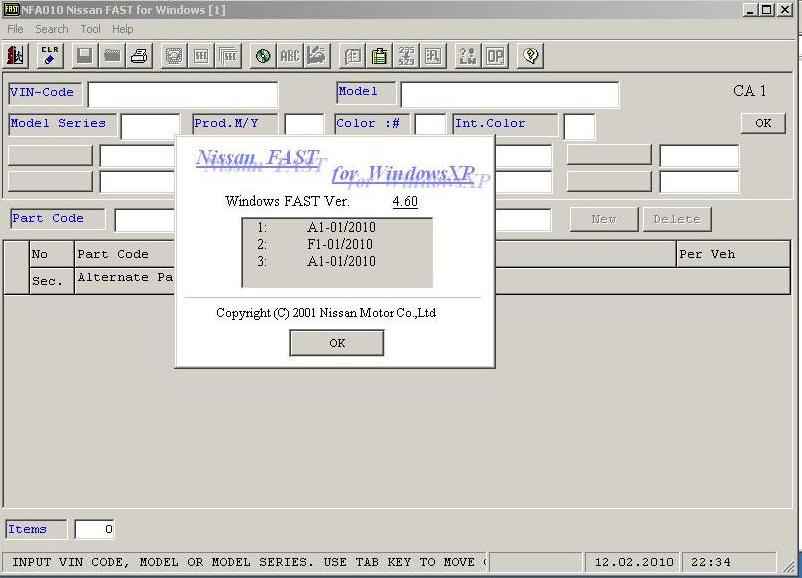Click the car sketch toolbar icon
Viewport: 802px width, 578px height.
[317, 55]
